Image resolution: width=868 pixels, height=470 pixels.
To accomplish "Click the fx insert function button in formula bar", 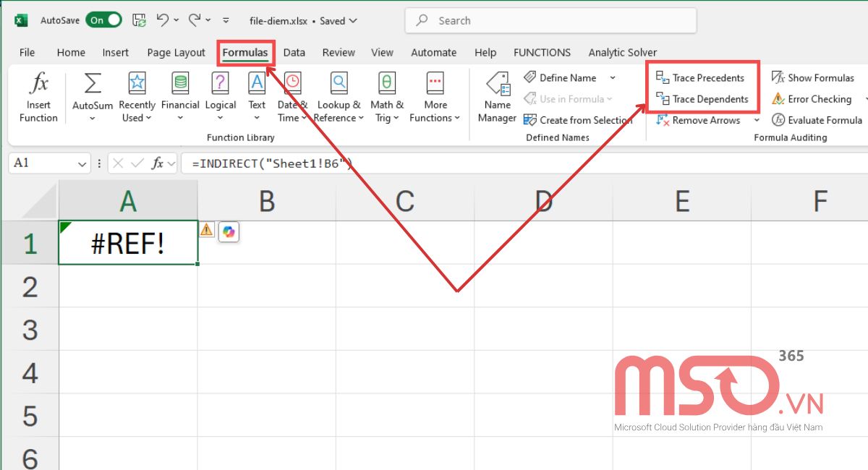I will point(157,163).
